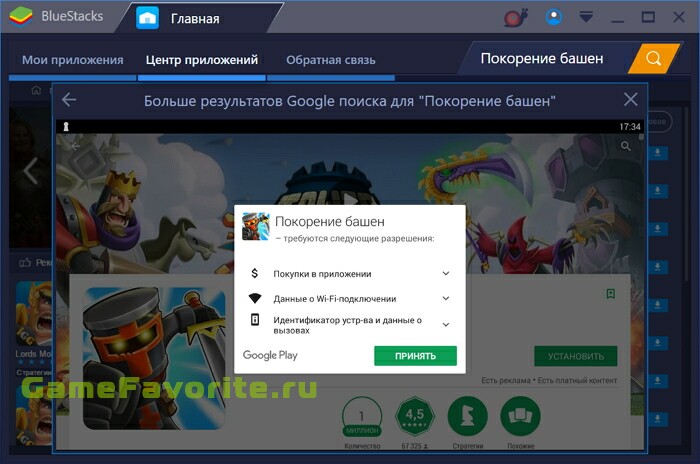700x464 pixels.
Task: Open the title bar dropdown menu arrow
Action: pos(586,17)
